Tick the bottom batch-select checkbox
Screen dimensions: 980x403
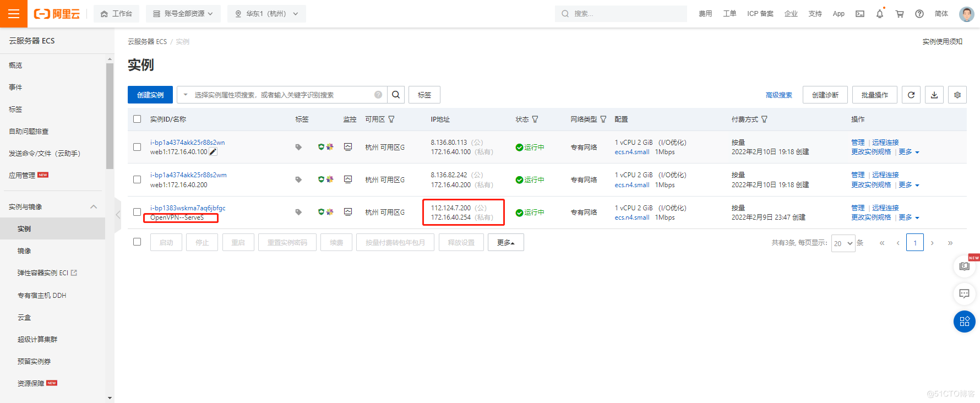(137, 242)
